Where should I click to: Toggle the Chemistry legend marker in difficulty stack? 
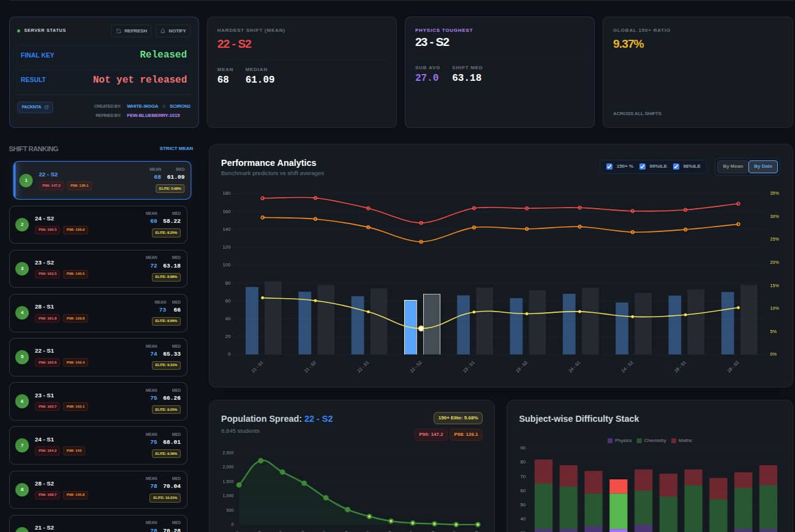[x=639, y=440]
